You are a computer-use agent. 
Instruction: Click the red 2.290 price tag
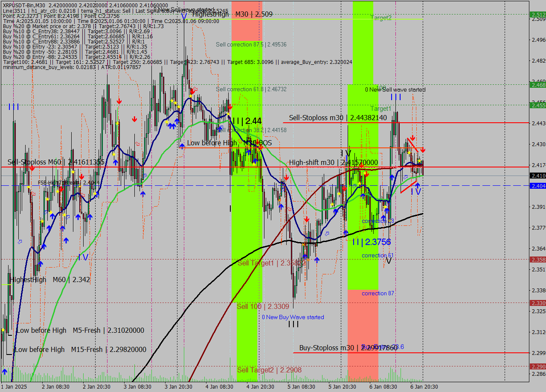[x=537, y=366]
